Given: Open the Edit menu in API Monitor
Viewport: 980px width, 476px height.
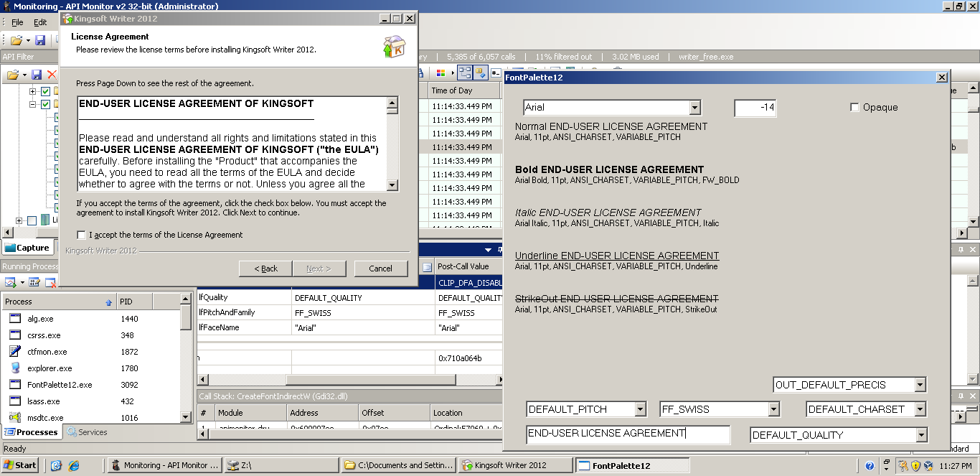Looking at the screenshot, I should (x=40, y=22).
